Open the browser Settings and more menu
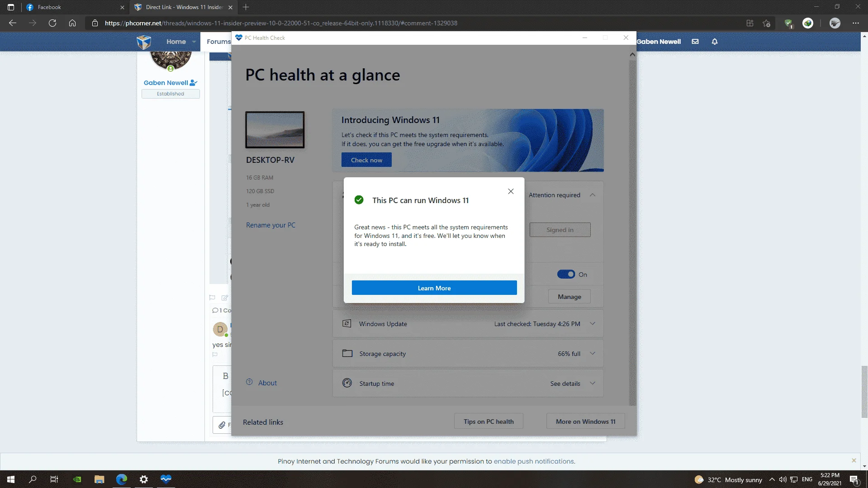Screen dimensions: 868x488 tap(856, 23)
